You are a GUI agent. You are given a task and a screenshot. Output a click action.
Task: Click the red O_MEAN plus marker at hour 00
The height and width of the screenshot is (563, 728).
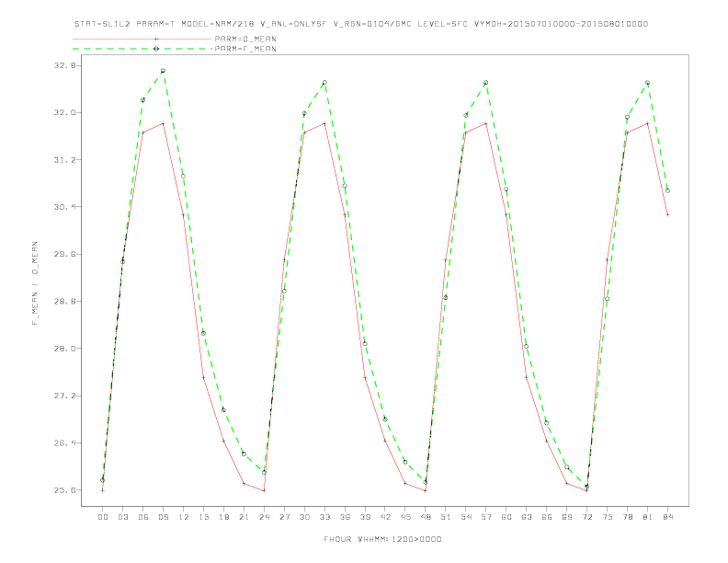(103, 490)
